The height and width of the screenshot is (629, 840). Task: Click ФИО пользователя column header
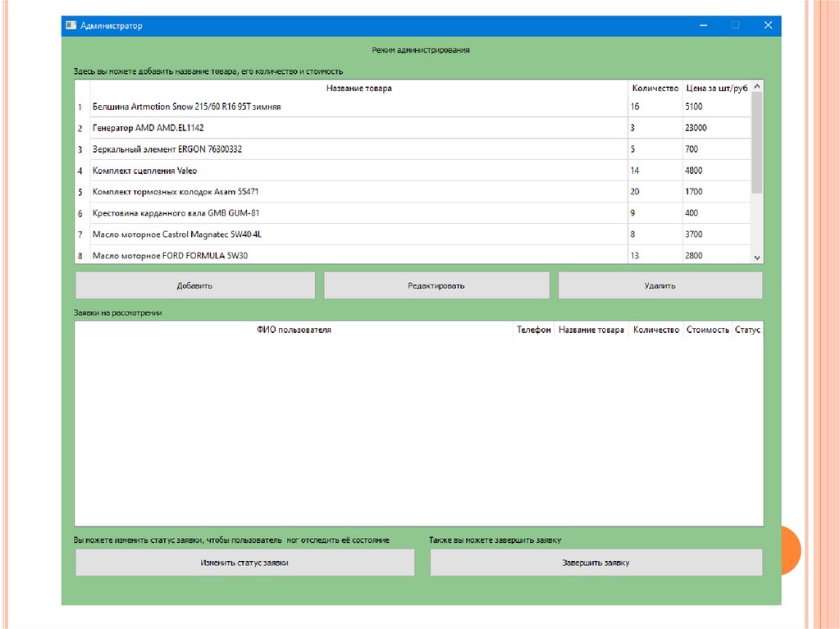point(293,330)
